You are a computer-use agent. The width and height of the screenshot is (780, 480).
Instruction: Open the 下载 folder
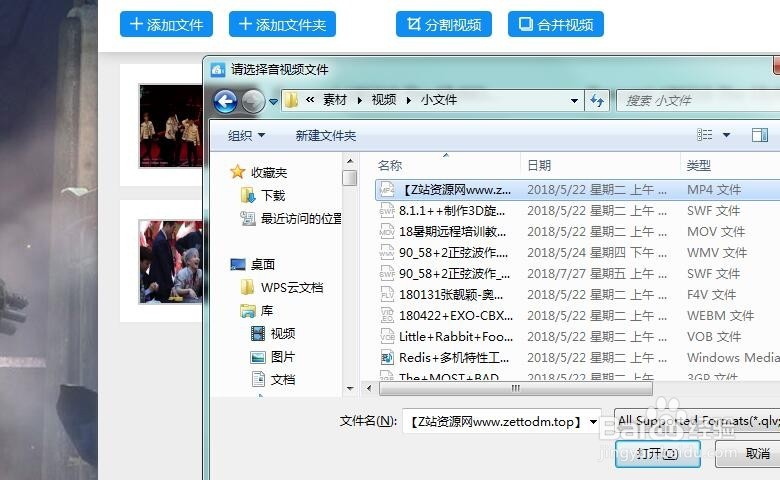(273, 195)
